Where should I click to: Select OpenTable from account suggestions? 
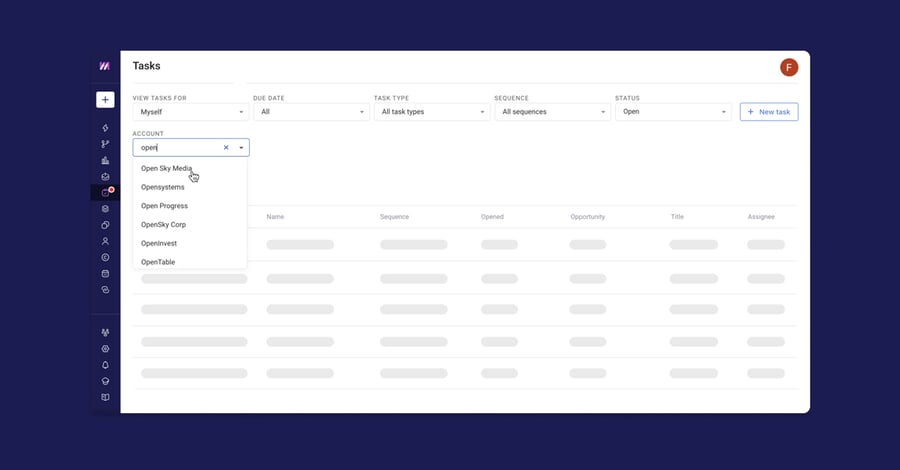pos(158,262)
